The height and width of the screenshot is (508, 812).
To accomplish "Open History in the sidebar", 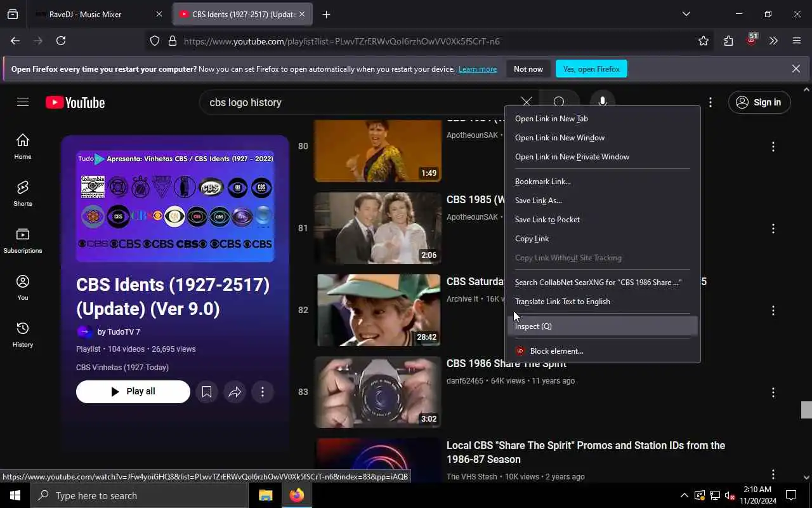I will tap(23, 335).
